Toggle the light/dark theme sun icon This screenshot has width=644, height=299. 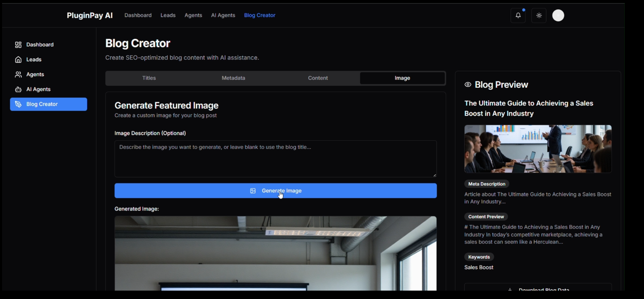click(x=539, y=15)
